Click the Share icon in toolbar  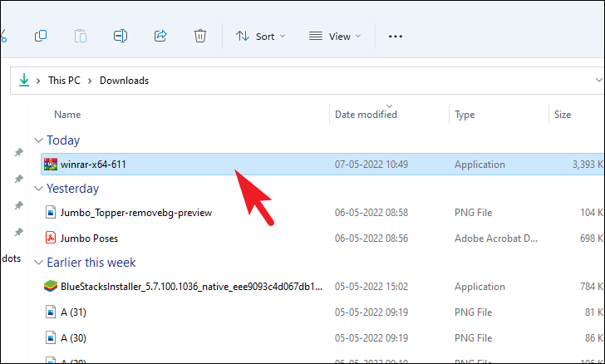pyautogui.click(x=160, y=36)
